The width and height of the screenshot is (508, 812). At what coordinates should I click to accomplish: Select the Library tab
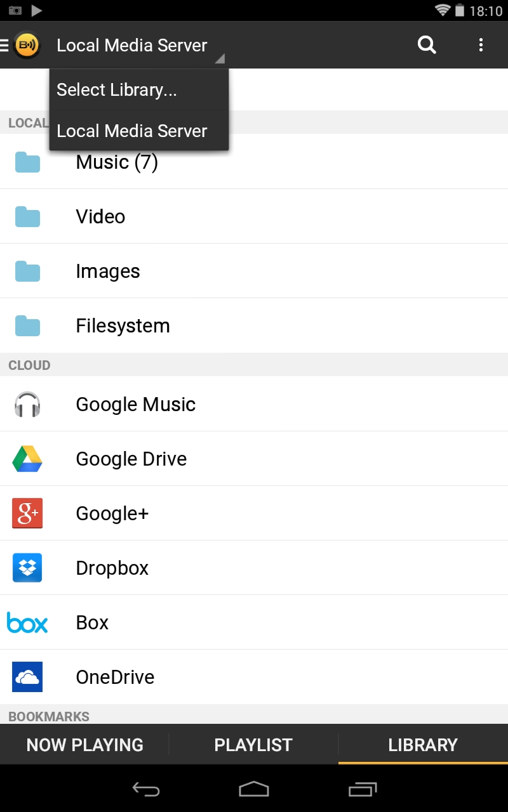423,744
